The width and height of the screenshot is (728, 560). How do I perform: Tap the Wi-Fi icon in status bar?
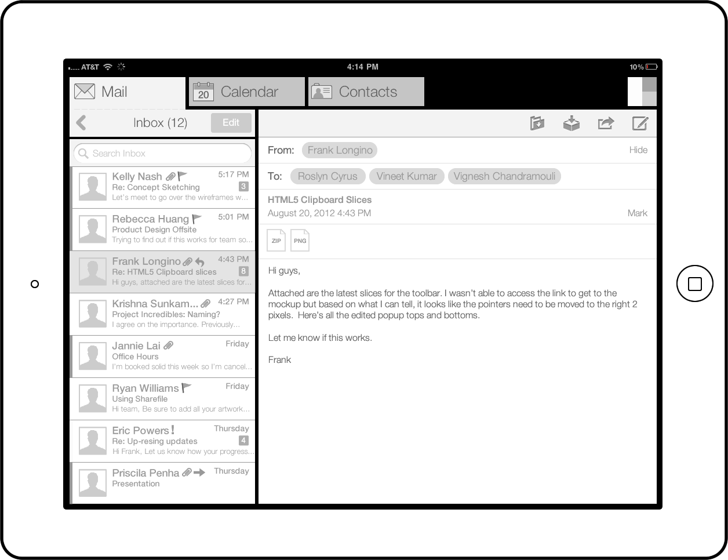pos(108,67)
